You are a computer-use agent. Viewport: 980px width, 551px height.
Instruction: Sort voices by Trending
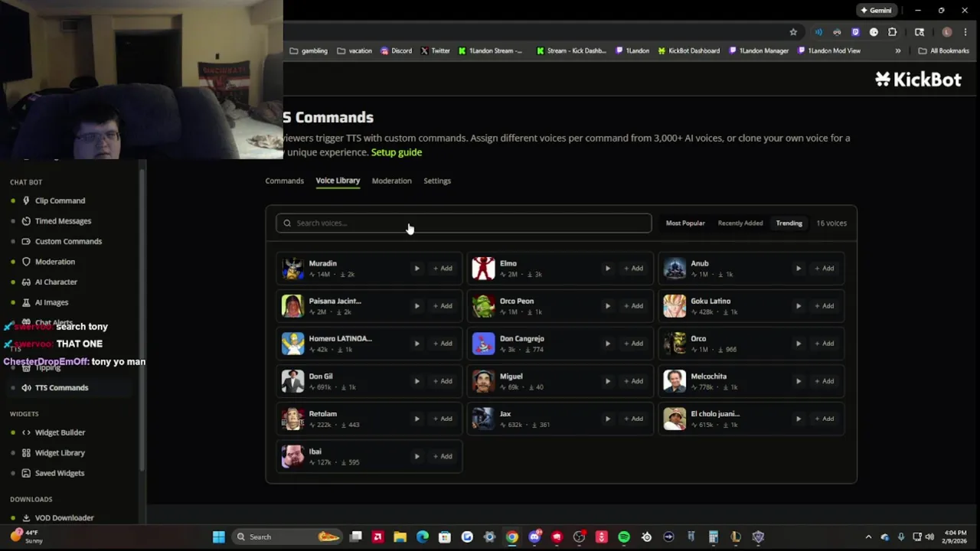789,223
